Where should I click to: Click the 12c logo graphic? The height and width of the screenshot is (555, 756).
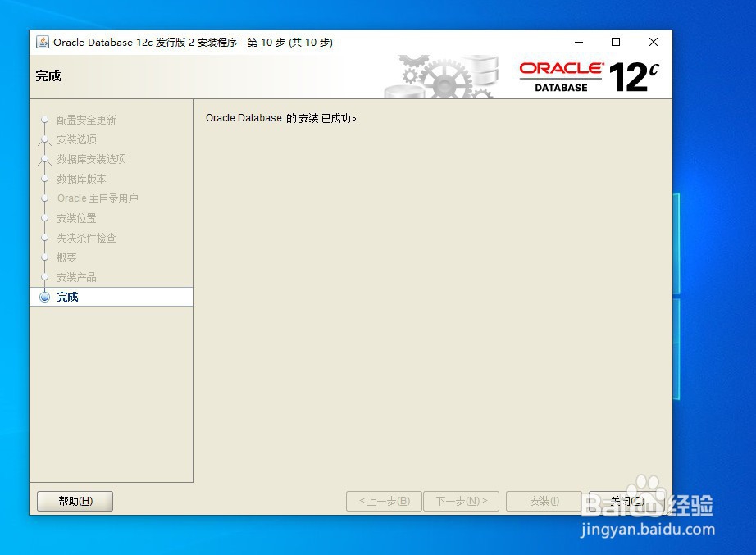click(x=633, y=74)
